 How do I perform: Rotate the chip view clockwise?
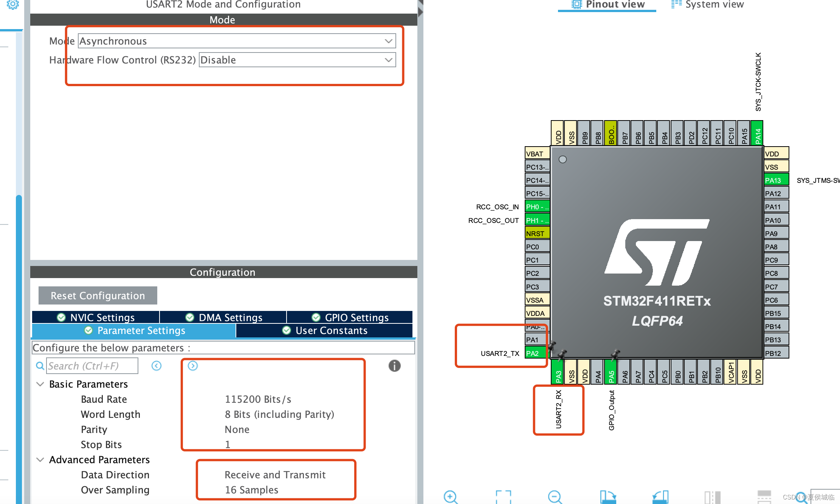[x=608, y=497]
